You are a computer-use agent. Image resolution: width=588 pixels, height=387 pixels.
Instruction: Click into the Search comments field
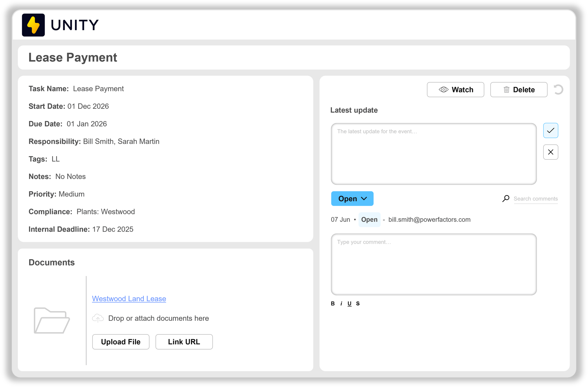(x=535, y=199)
